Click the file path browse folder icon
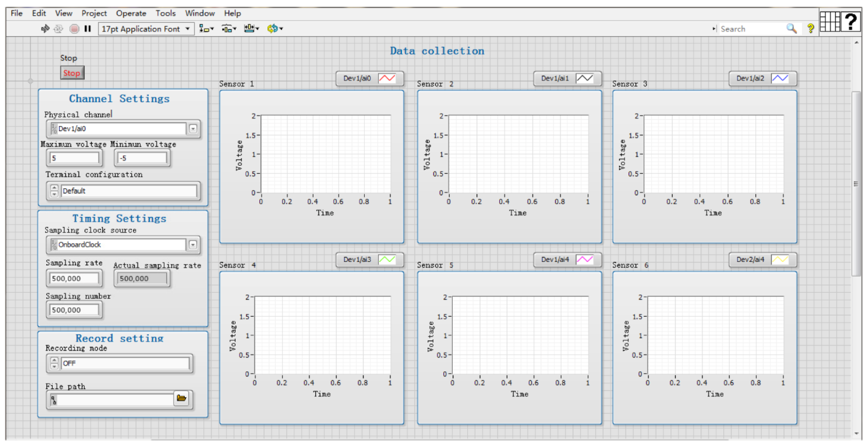The width and height of the screenshot is (868, 448). tap(181, 398)
